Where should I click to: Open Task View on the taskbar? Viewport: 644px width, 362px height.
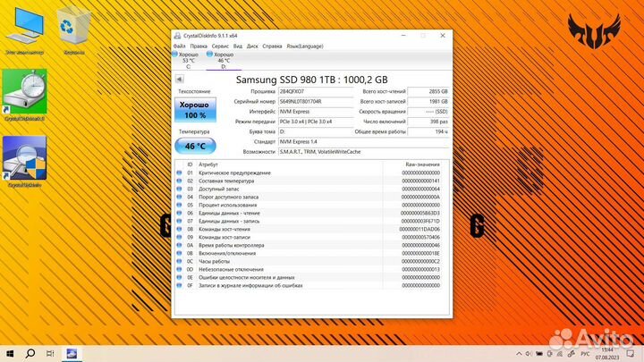pos(50,353)
